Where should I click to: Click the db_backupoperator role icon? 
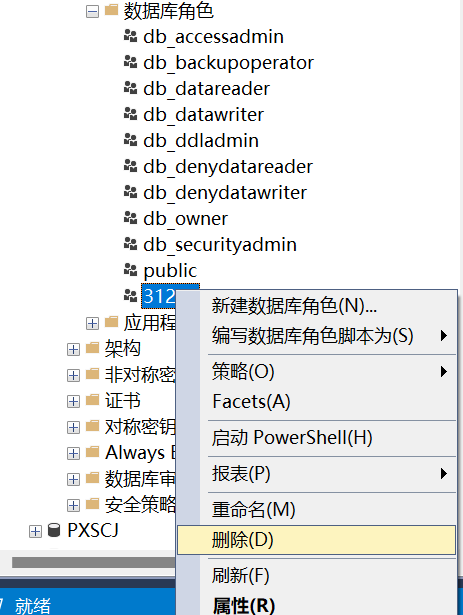point(130,62)
